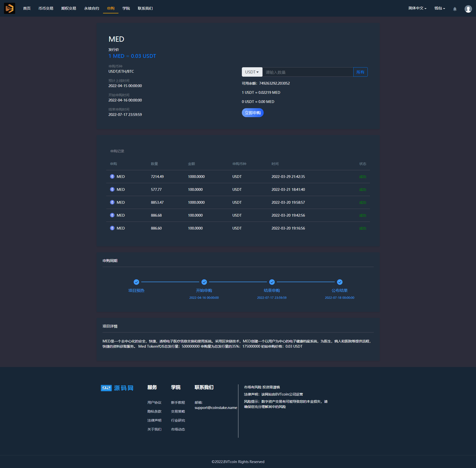The image size is (476, 468).
Task: Open the 永续合约 navigation tab
Action: [x=92, y=8]
